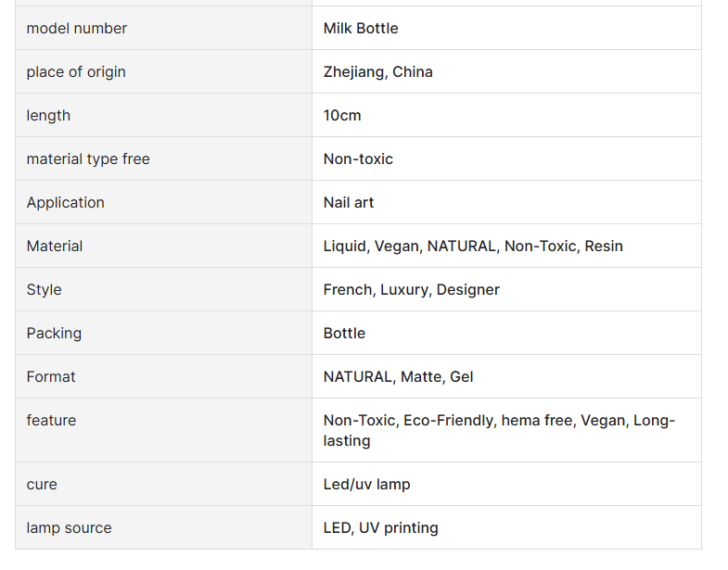Click the 'Style' attribute label
Viewport: 728px width, 570px height.
click(45, 290)
